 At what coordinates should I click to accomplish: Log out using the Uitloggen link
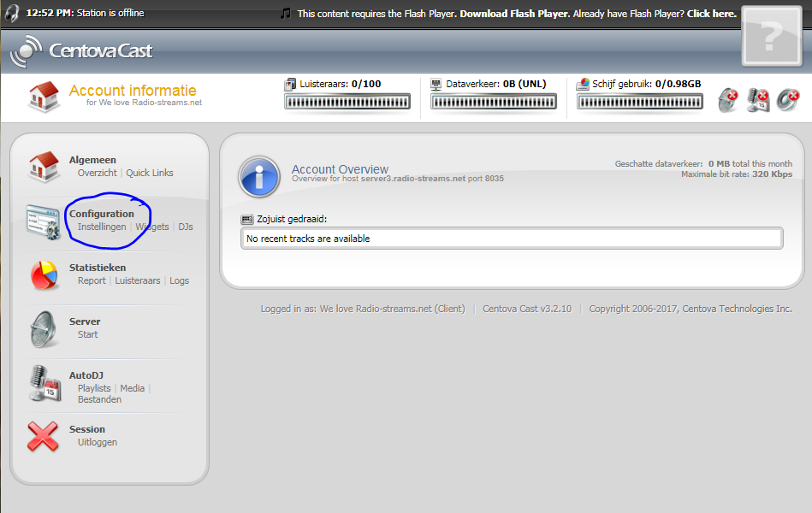point(98,442)
